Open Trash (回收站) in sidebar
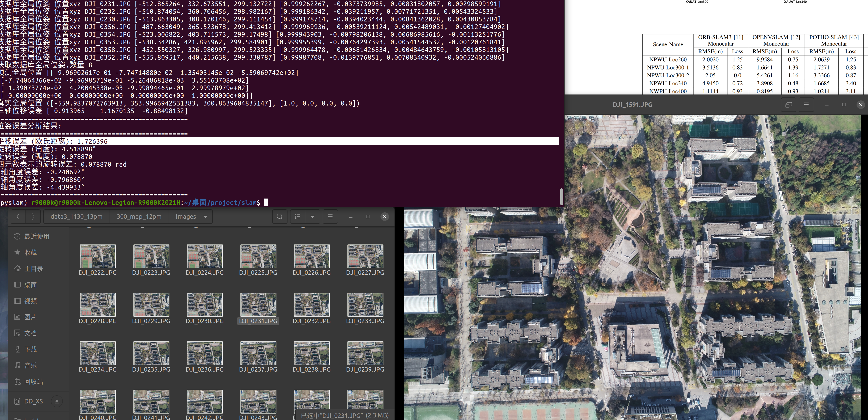Viewport: 868px width, 420px height. [33, 382]
